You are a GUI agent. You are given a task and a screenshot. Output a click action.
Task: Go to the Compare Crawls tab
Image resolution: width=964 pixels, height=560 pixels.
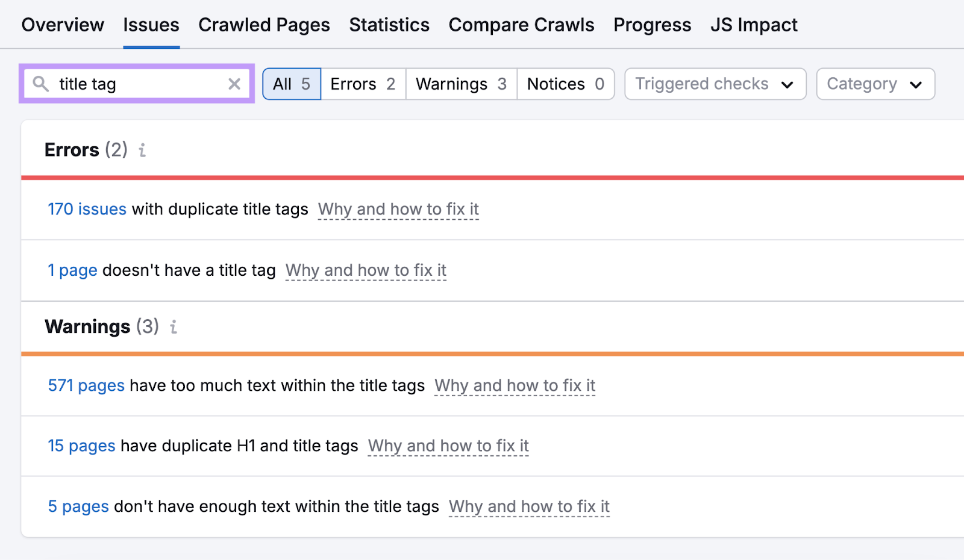(521, 25)
